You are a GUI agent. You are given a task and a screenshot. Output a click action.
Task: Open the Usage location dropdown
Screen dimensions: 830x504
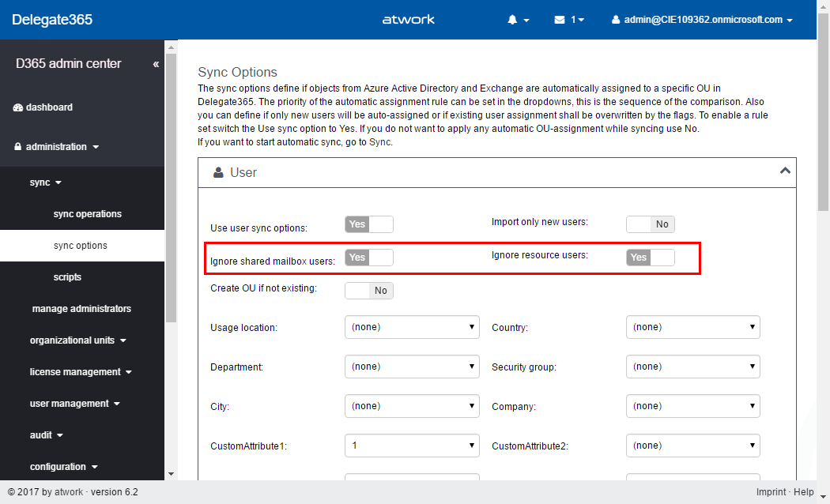pos(412,327)
